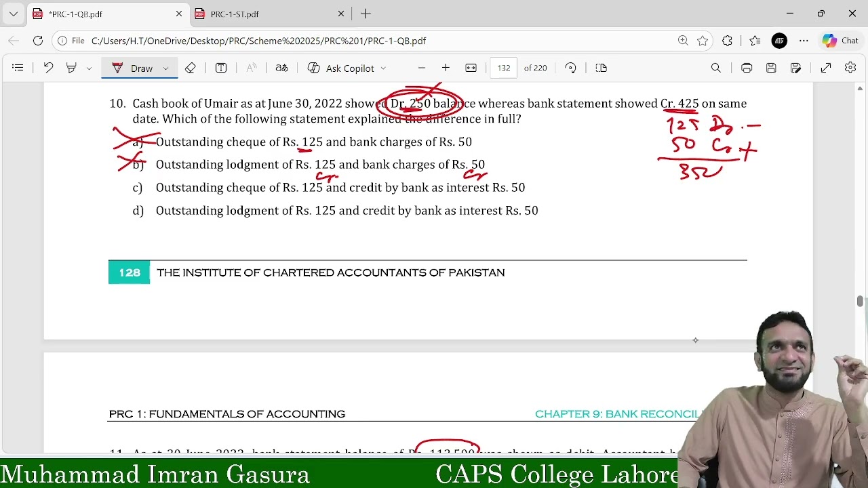Open the Copilot Chat sidebar

tap(841, 41)
